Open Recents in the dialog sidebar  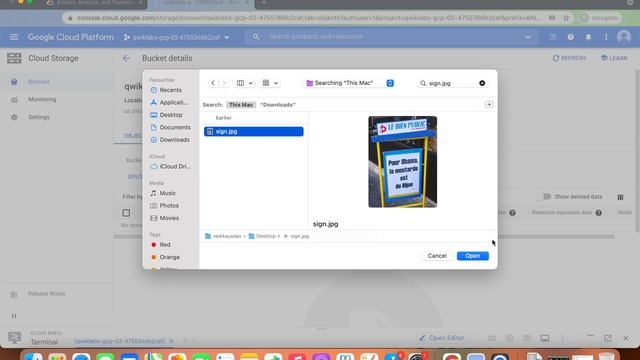(170, 90)
